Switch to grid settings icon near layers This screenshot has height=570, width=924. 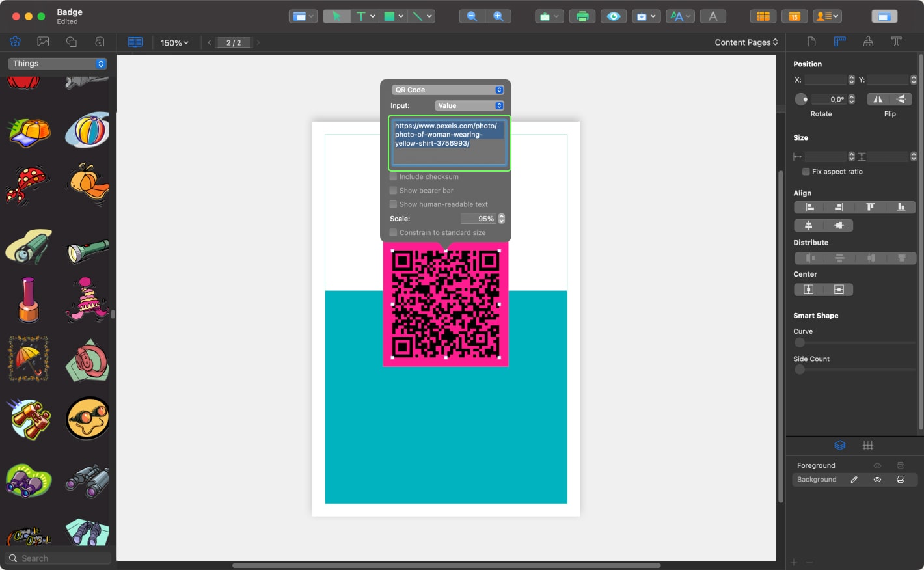click(868, 445)
